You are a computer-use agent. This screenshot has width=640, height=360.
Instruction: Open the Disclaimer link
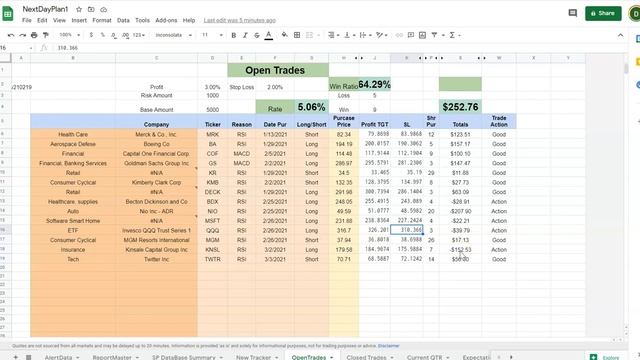(389, 346)
